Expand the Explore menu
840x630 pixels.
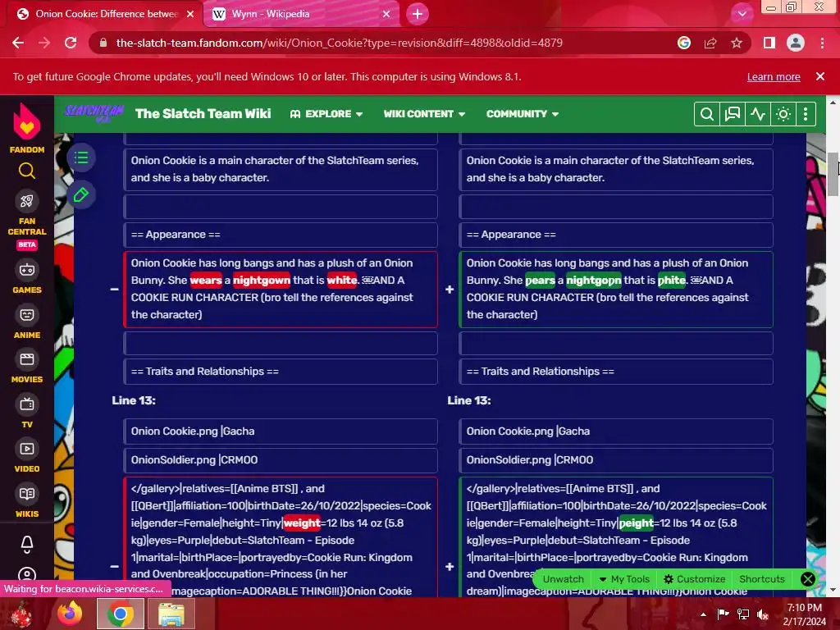[x=326, y=114]
